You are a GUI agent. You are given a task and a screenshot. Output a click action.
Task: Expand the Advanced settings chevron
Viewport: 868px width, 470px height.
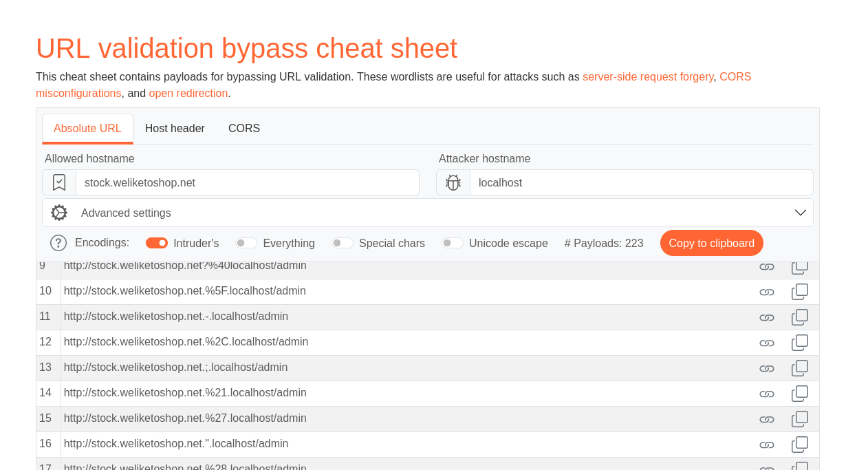pyautogui.click(x=800, y=213)
